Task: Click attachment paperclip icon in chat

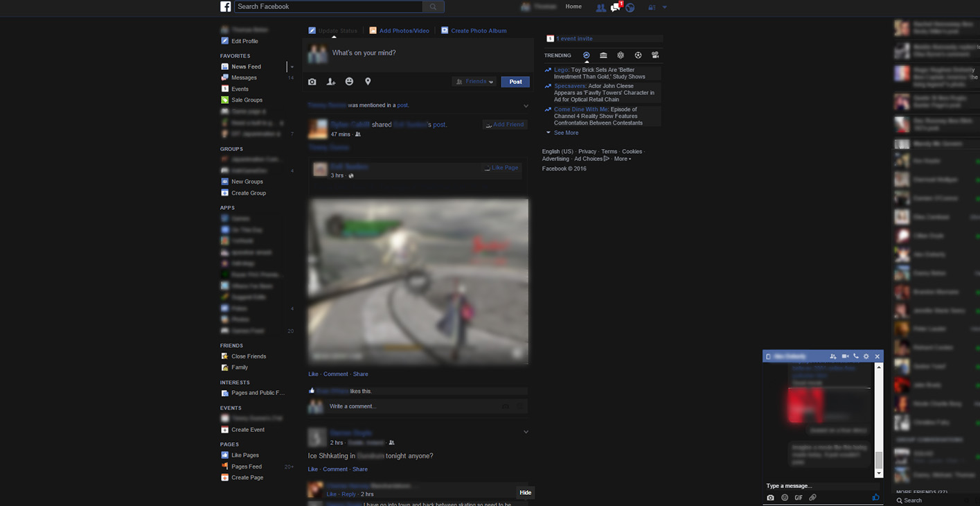Action: (x=812, y=498)
